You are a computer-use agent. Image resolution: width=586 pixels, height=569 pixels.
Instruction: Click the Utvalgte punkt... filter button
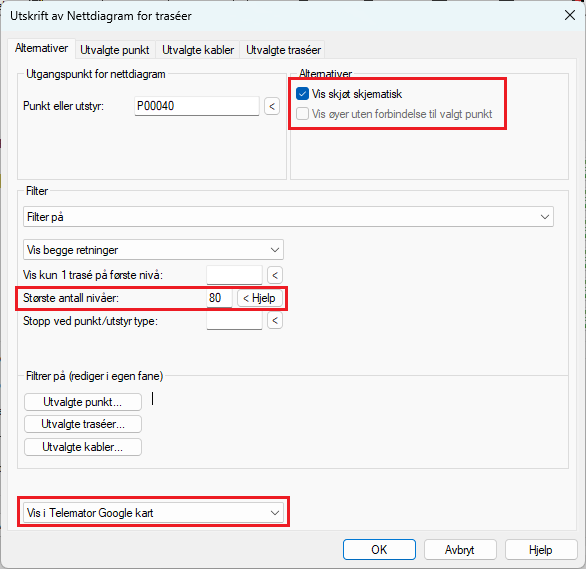[83, 402]
